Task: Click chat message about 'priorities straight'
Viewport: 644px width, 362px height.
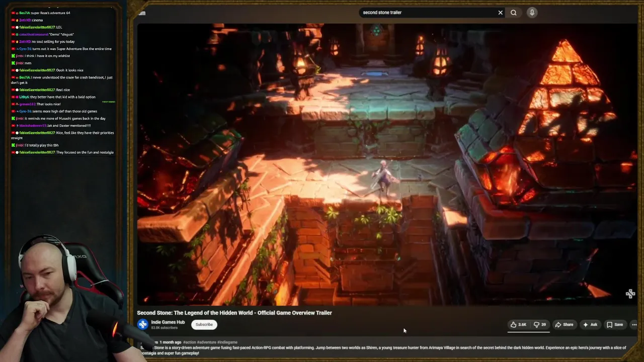Action: tap(63, 135)
